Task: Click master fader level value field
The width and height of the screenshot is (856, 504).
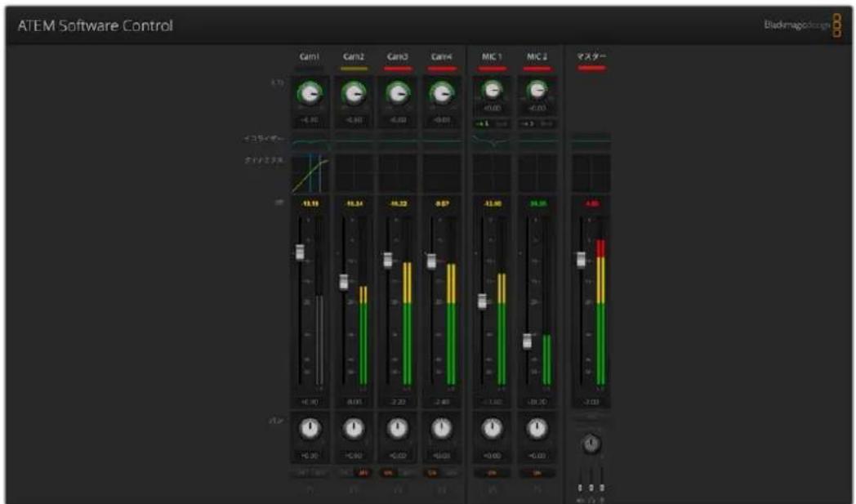Action: (x=591, y=402)
